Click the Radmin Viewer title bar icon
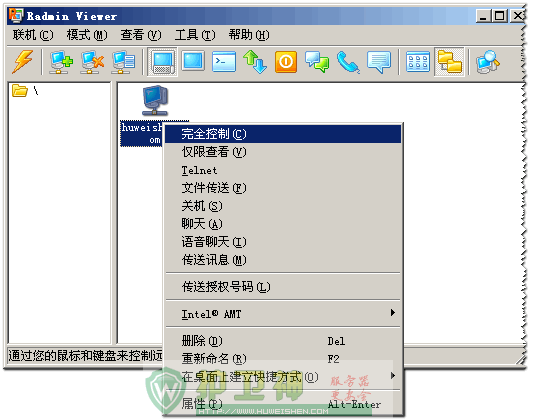 [x=16, y=15]
